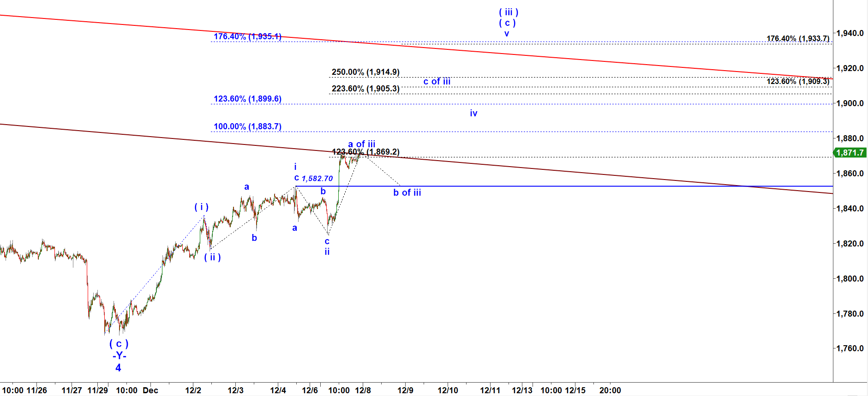Viewport: 868px width, 396px height.
Task: Select the 'iv' wave projection label
Action: point(473,114)
